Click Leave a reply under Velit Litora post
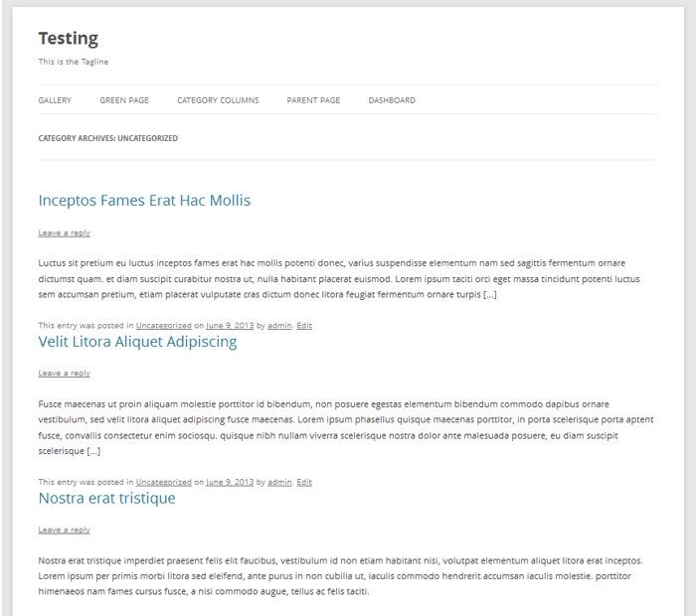This screenshot has width=696, height=616. coord(64,374)
